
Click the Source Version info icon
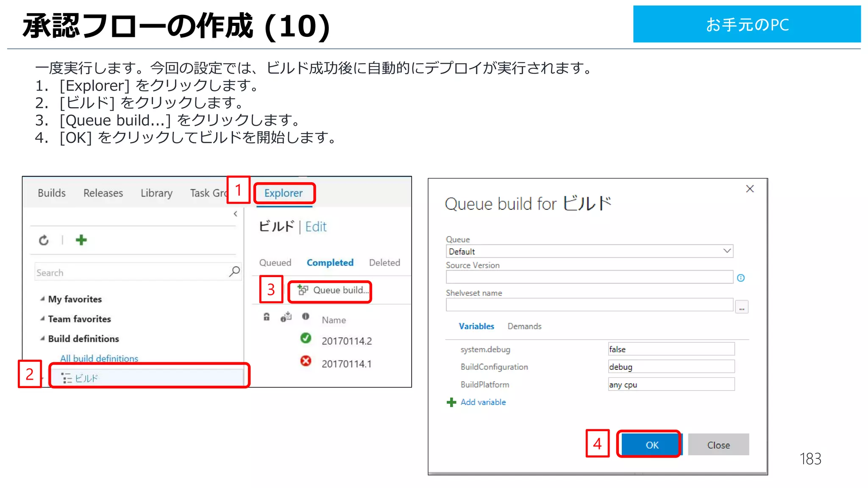[x=741, y=278]
